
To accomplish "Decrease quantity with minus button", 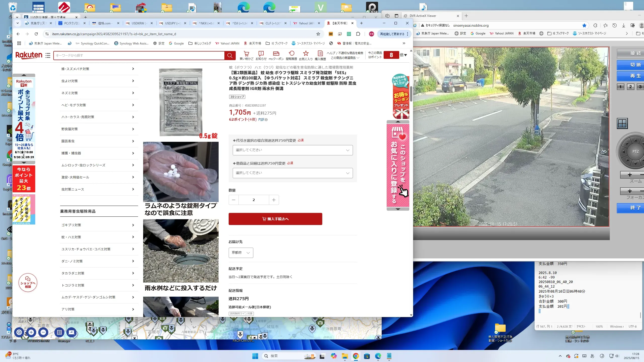I will pos(233,200).
